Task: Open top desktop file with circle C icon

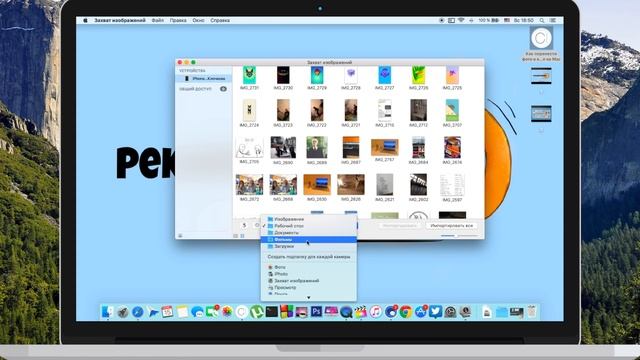Action: click(x=541, y=39)
